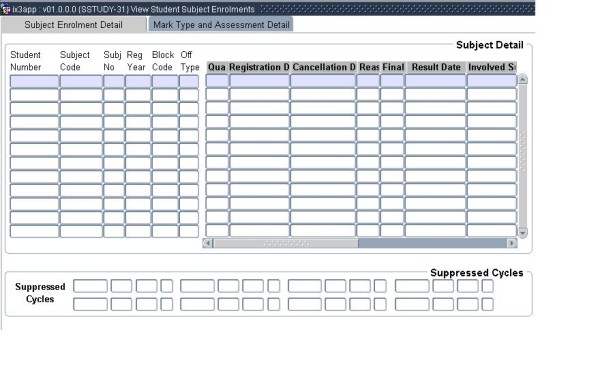Image resolution: width=600 pixels, height=367 pixels.
Task: Click first row Student Number field
Action: [34, 81]
